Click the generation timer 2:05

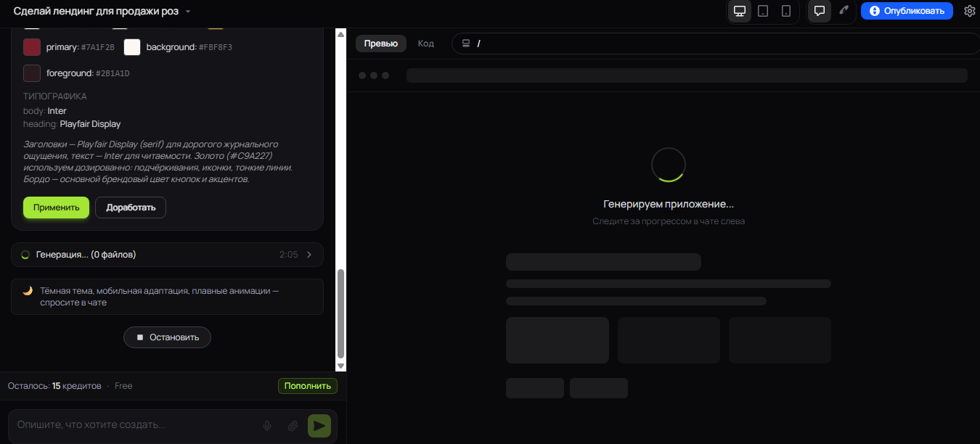coord(289,255)
